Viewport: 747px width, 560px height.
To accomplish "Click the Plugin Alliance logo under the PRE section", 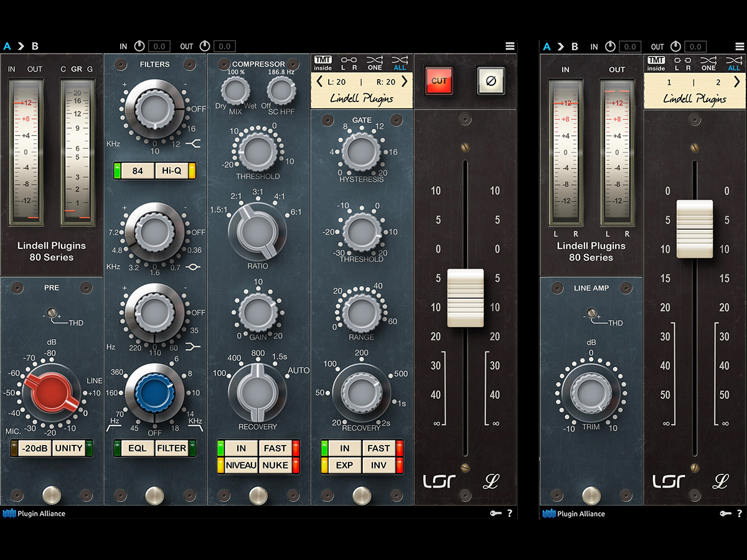I will coord(34,513).
